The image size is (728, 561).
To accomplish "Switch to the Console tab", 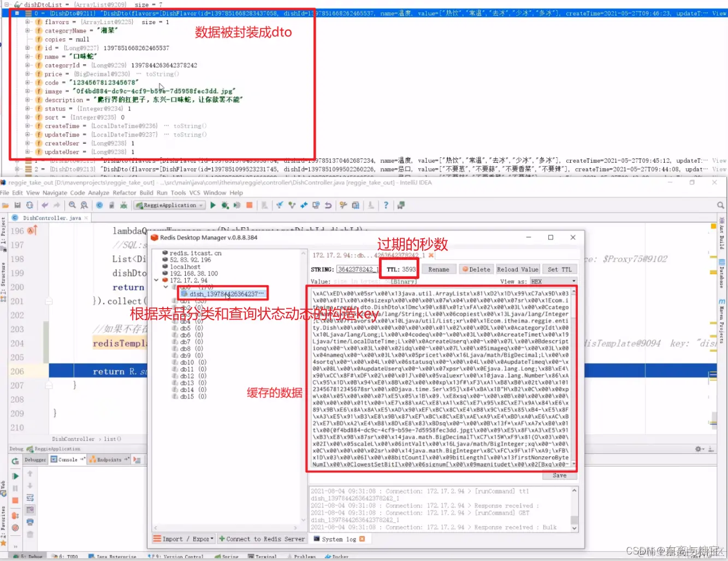I will point(68,460).
